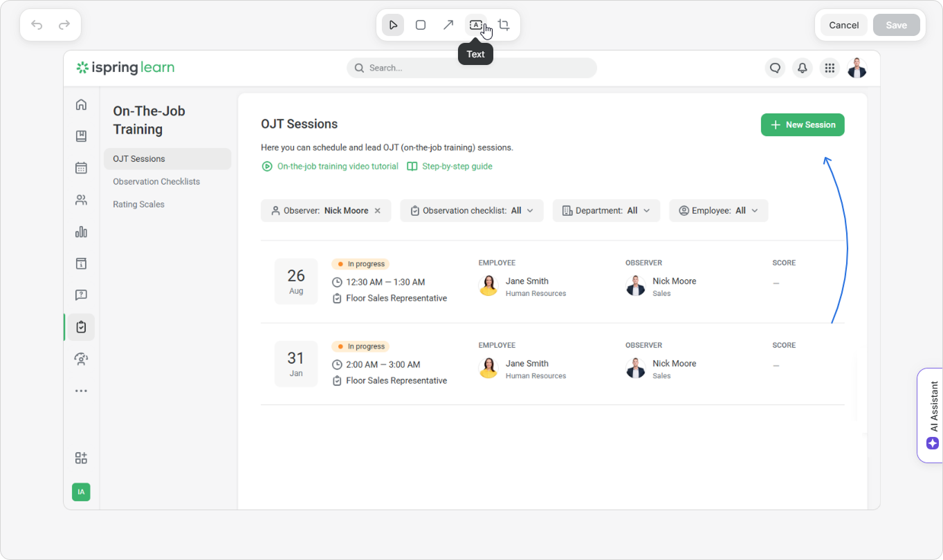Switch to Observation Checklists section
Screen dimensions: 943x560
[156, 182]
